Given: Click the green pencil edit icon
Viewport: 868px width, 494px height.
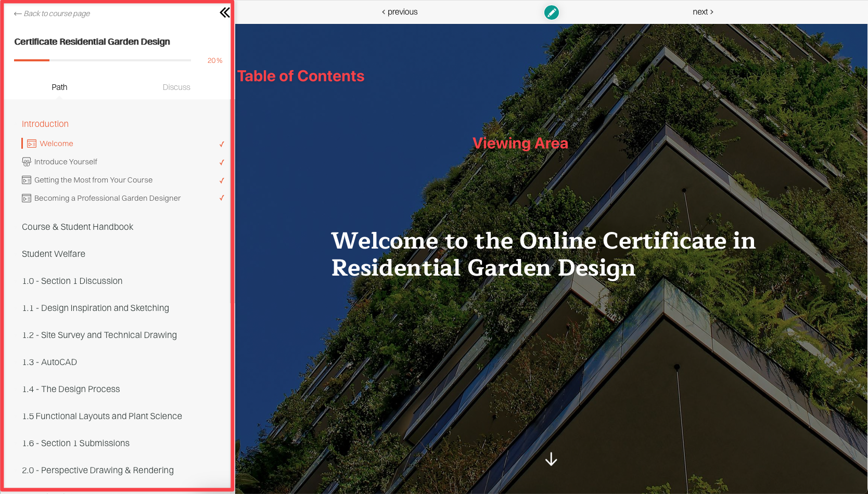Looking at the screenshot, I should (x=552, y=12).
